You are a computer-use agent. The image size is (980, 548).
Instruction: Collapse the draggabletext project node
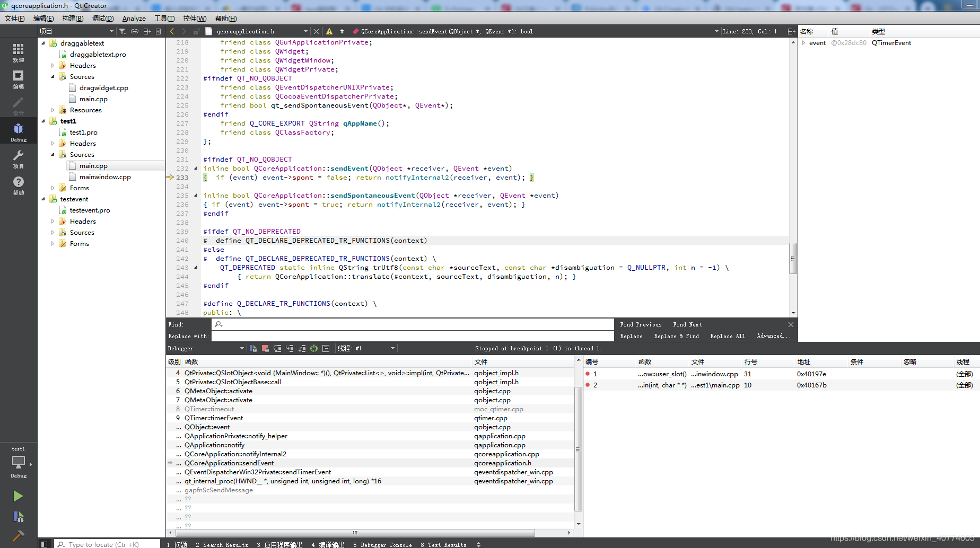(x=43, y=43)
